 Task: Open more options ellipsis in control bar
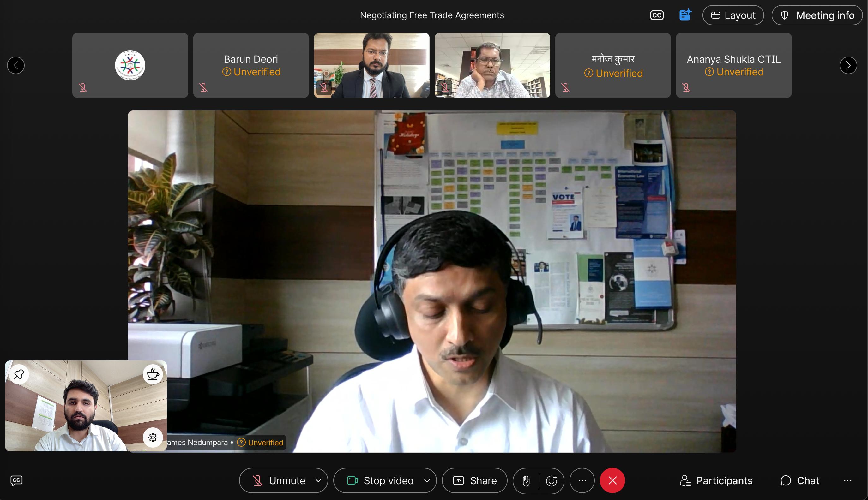(582, 480)
